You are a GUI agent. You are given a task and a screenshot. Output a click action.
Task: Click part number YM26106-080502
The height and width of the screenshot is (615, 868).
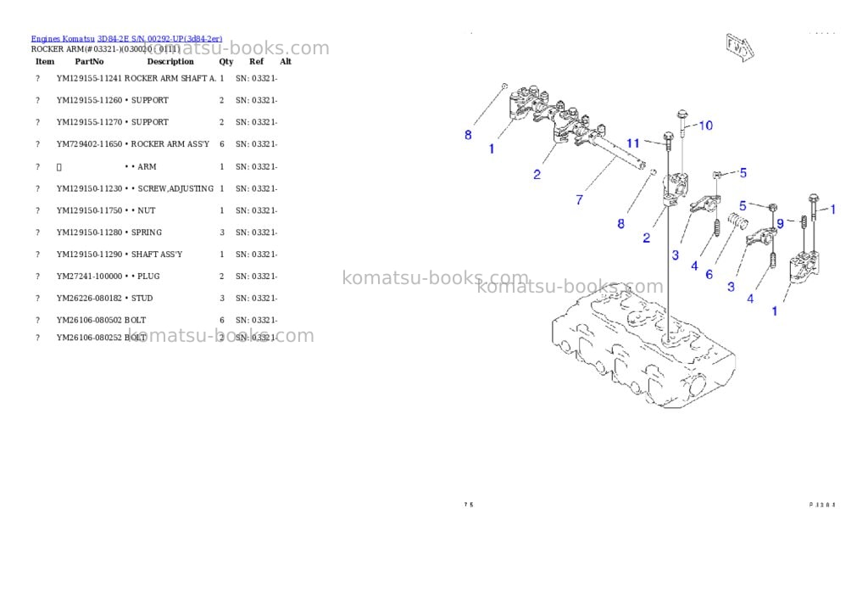tap(89, 321)
